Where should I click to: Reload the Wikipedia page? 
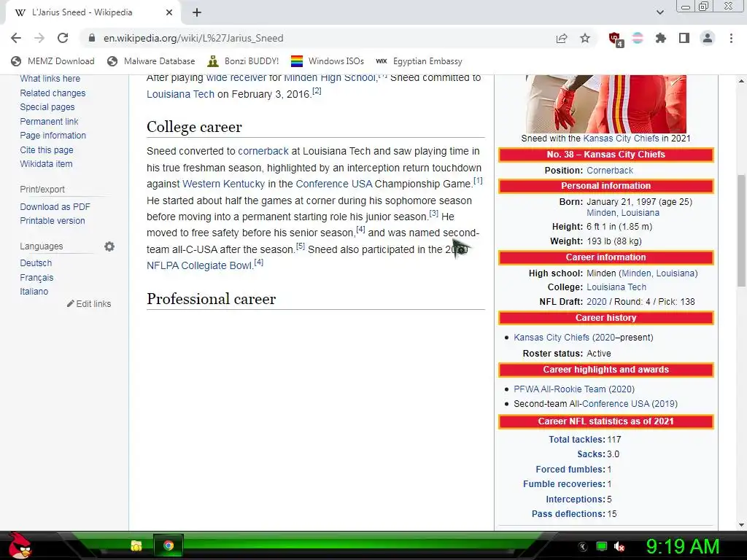coord(63,38)
